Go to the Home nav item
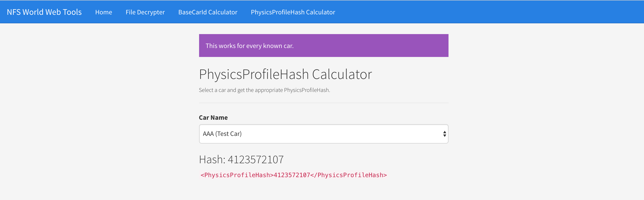Image resolution: width=644 pixels, height=200 pixels. tap(104, 12)
